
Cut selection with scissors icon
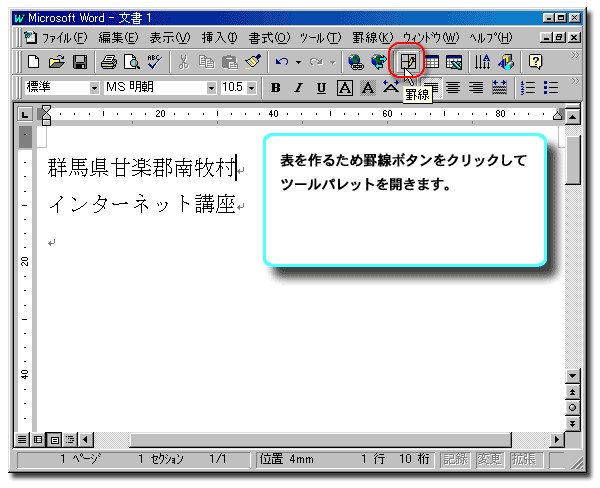tap(184, 62)
